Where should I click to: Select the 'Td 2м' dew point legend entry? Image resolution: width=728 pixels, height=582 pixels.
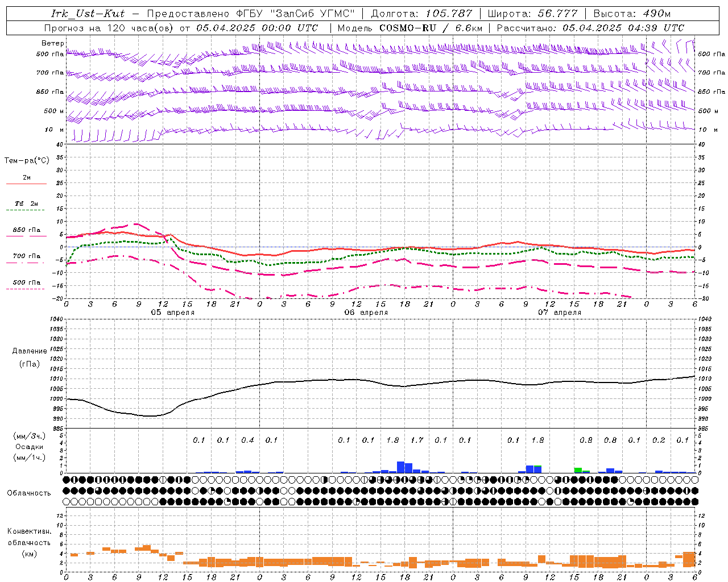(27, 203)
